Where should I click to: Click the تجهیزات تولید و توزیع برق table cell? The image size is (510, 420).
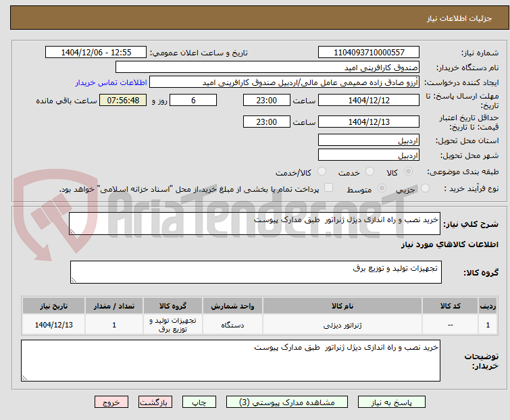[173, 325]
